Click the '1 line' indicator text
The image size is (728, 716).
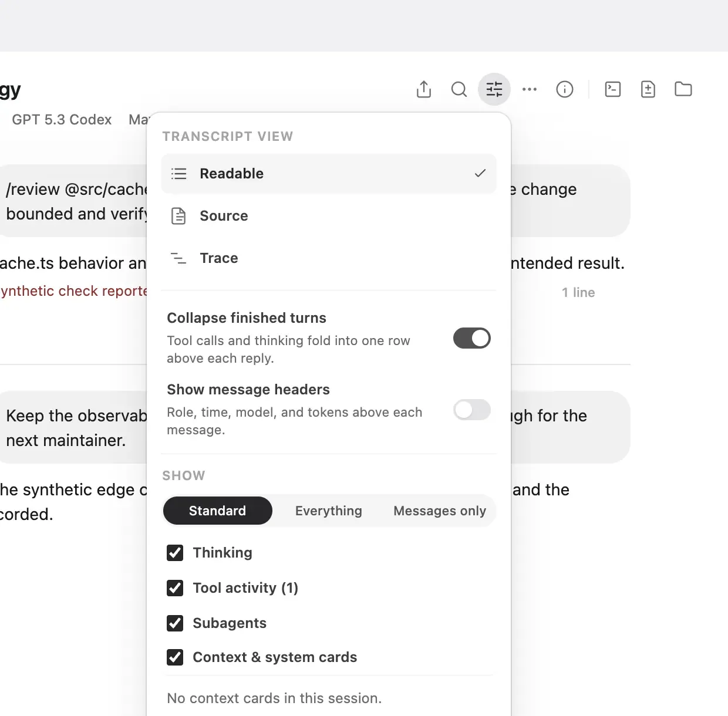click(x=578, y=292)
